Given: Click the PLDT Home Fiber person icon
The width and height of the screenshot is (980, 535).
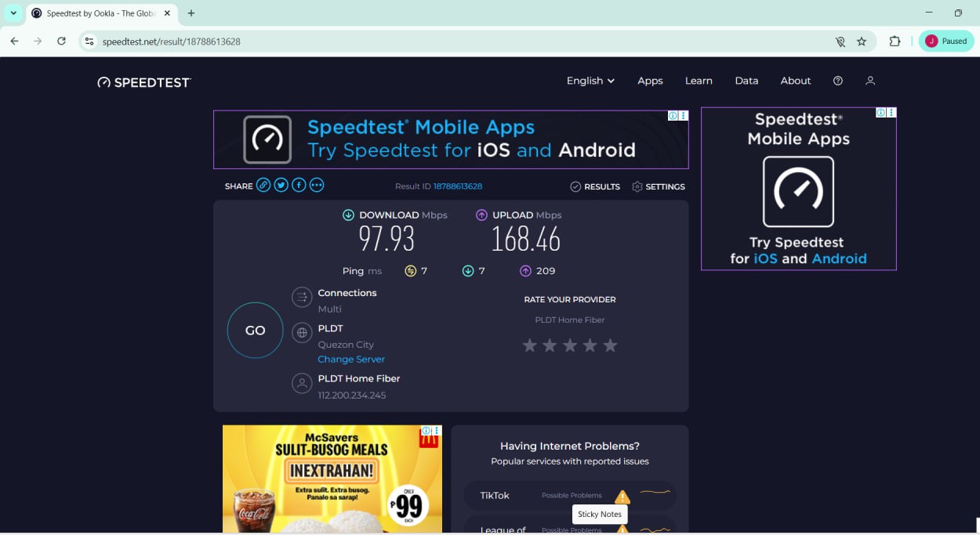Looking at the screenshot, I should [302, 383].
